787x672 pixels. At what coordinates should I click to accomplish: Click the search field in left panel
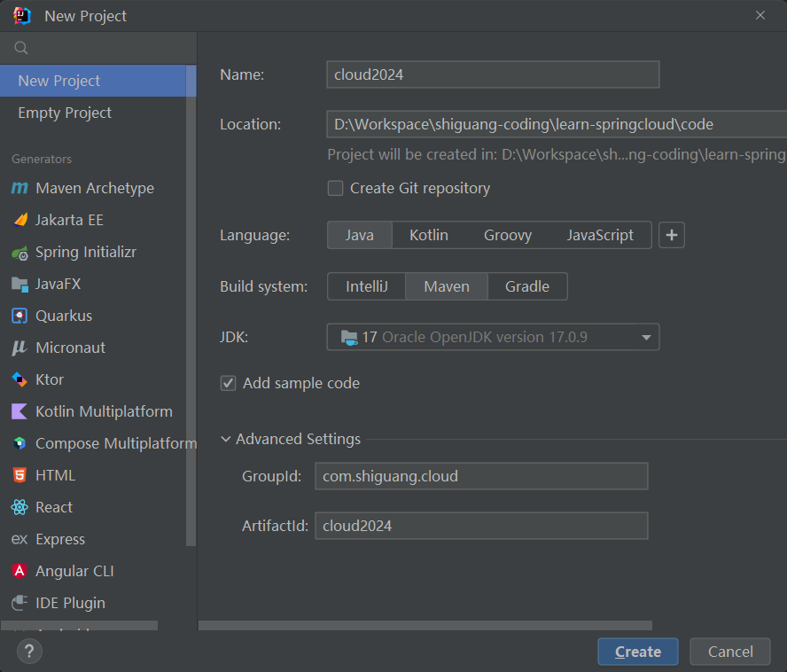(98, 48)
